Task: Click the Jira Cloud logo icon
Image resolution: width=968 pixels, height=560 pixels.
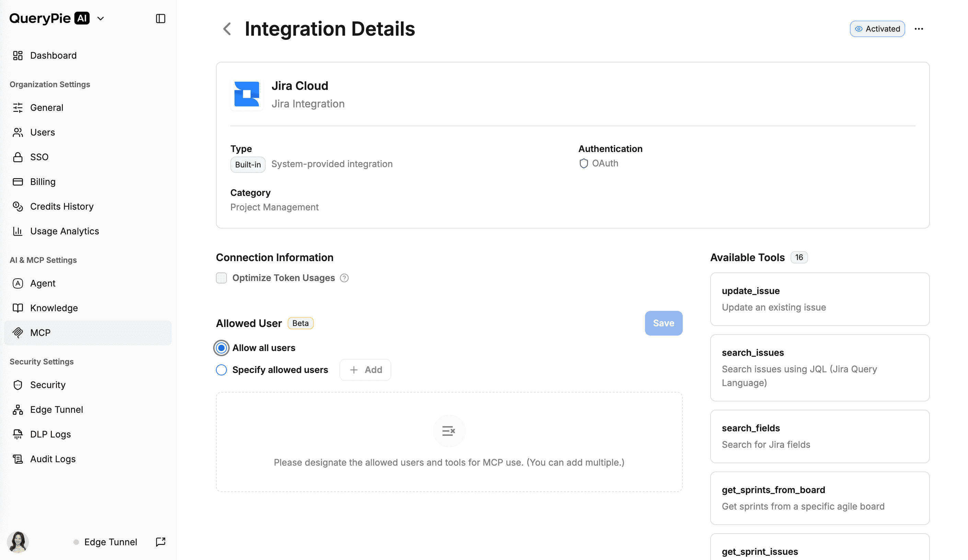Action: click(246, 94)
